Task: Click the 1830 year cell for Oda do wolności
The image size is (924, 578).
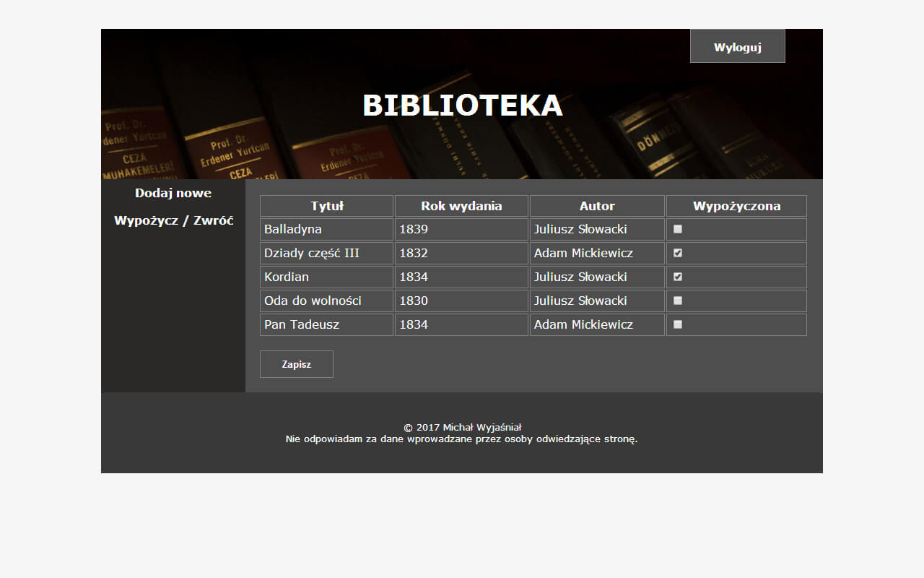Action: (461, 301)
